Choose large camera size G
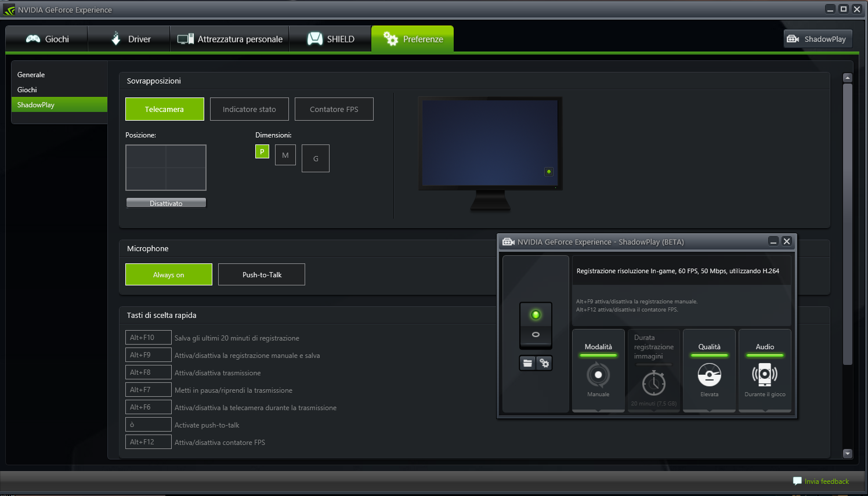The height and width of the screenshot is (496, 868). (316, 158)
